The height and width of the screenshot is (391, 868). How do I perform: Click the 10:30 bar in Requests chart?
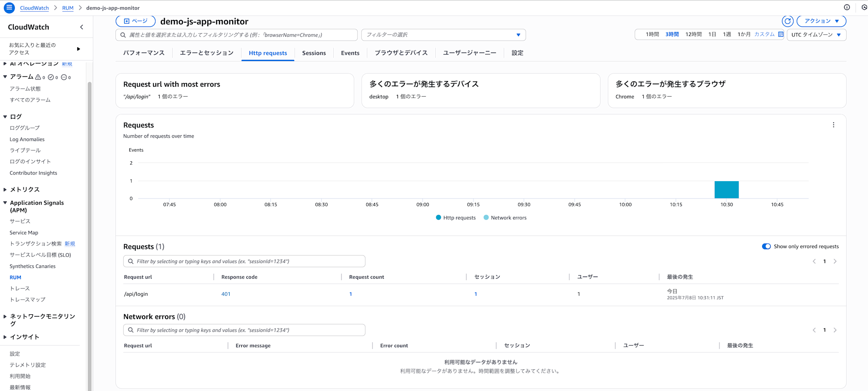click(727, 190)
